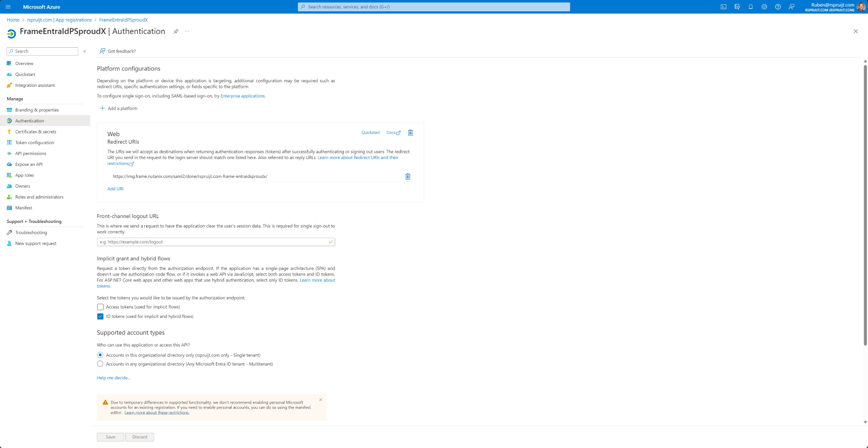
Task: Collapse the left navigation menu
Action: point(85,52)
